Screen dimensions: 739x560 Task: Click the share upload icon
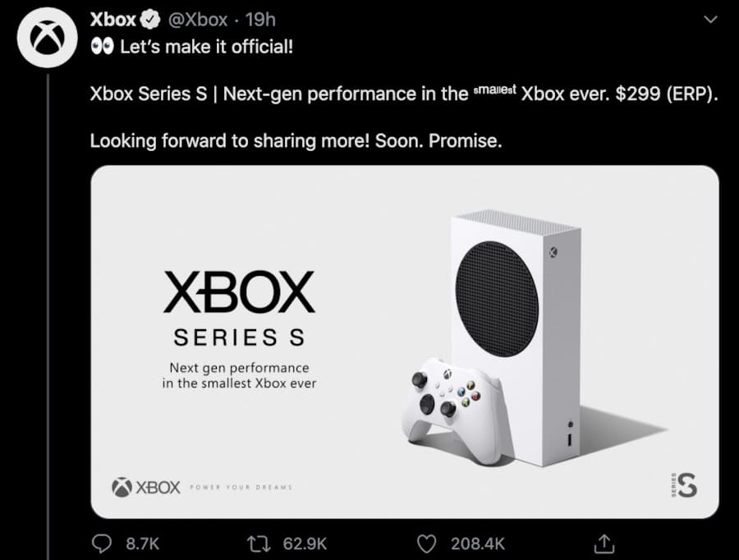click(604, 543)
